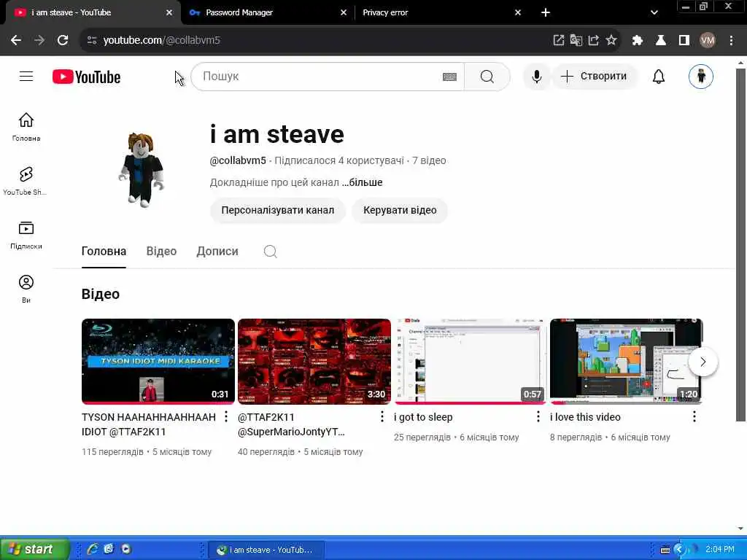Viewport: 747px width, 560px height.
Task: Open options for i got to sleep video
Action: (x=538, y=416)
